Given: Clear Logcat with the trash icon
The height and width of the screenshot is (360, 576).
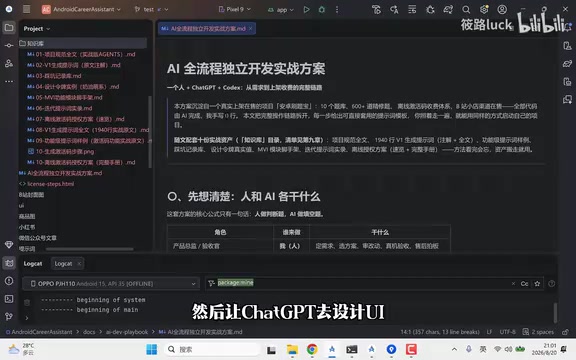Looking at the screenshot, I should [x=27, y=302].
